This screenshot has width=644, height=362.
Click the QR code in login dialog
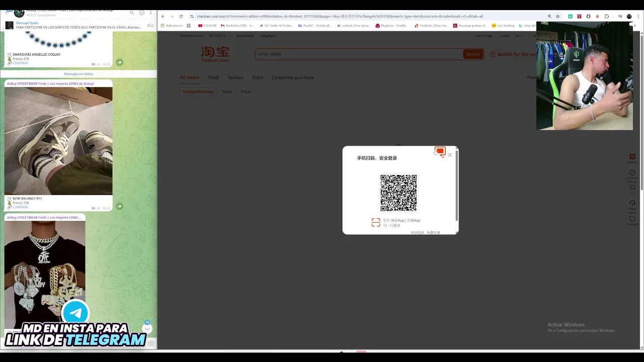398,193
